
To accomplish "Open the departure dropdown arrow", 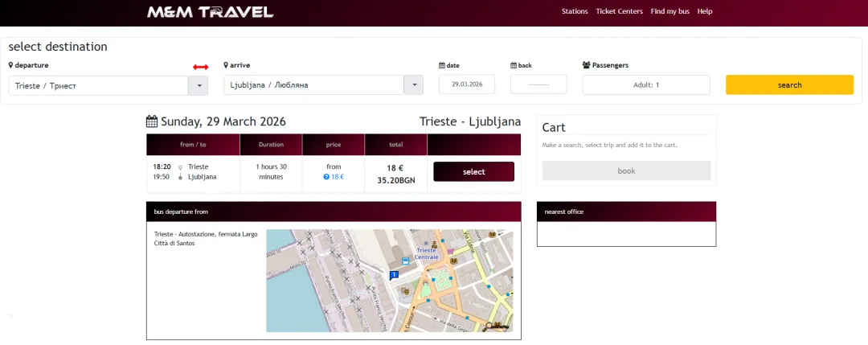I will (x=199, y=86).
